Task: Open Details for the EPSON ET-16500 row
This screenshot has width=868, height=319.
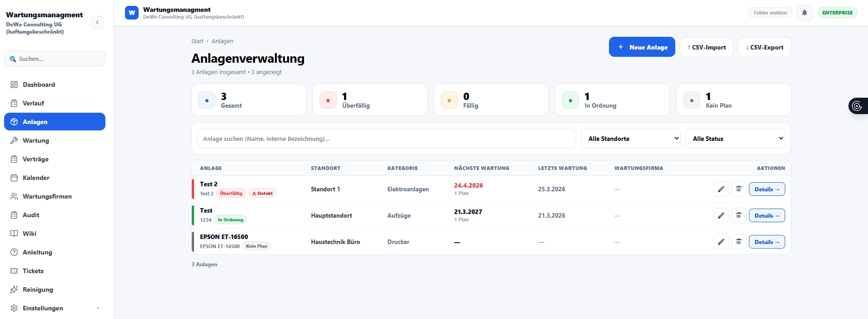Action: [x=767, y=242]
